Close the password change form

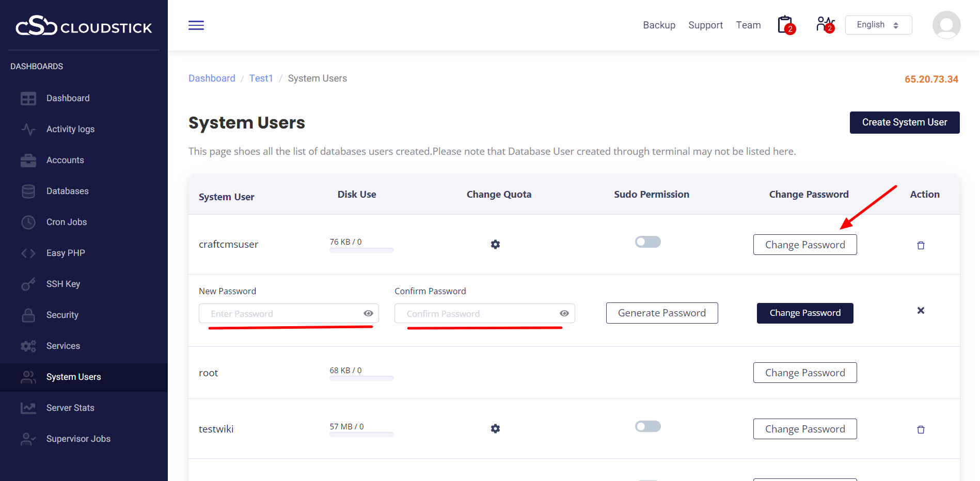tap(921, 311)
